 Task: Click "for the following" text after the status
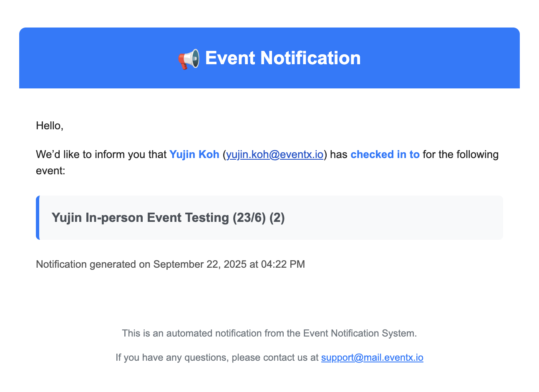(x=461, y=155)
